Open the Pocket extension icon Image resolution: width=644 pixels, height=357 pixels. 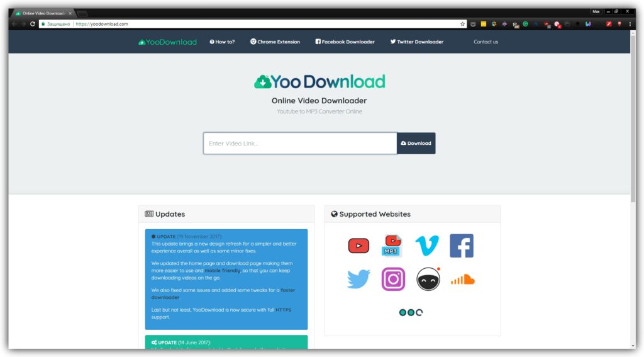473,25
